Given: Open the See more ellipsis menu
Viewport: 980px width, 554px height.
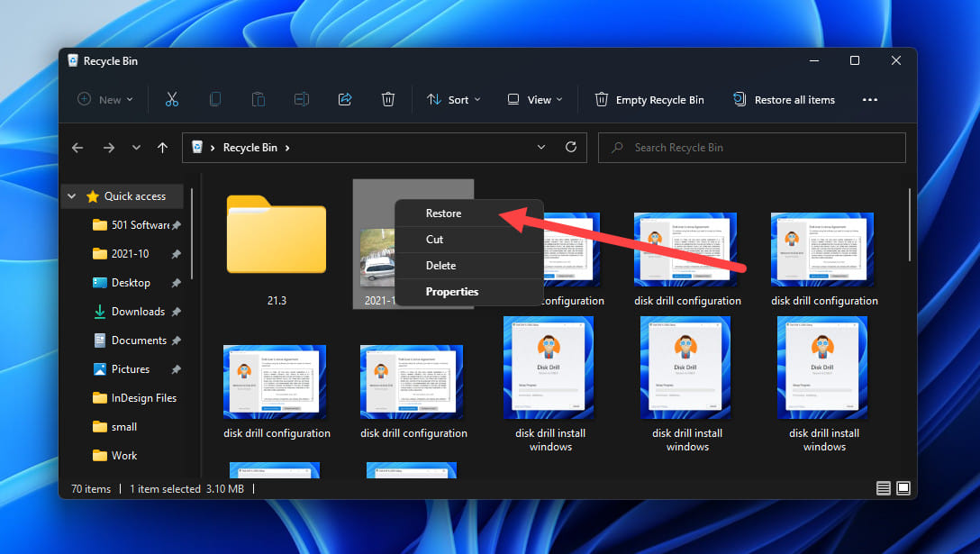Looking at the screenshot, I should pyautogui.click(x=870, y=99).
